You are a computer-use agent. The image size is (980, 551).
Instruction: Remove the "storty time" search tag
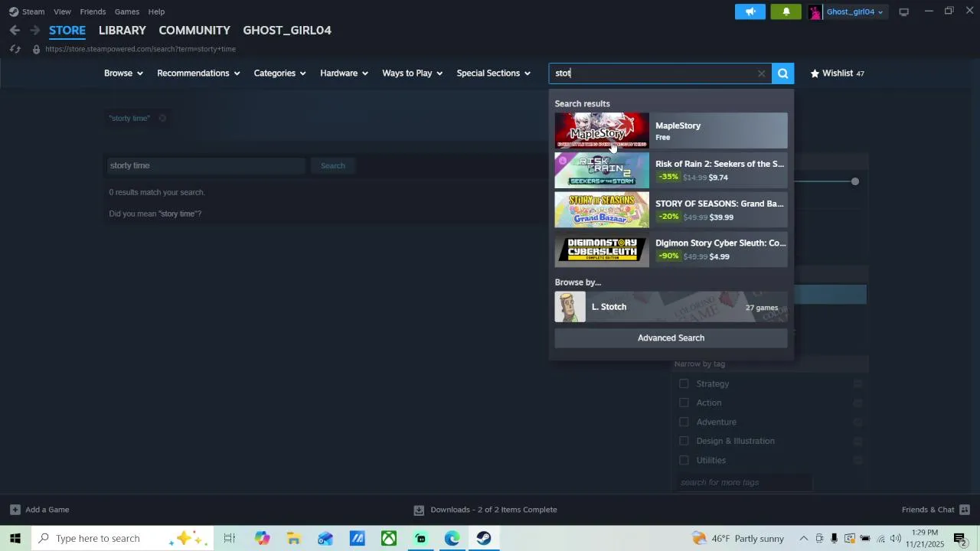click(x=162, y=118)
